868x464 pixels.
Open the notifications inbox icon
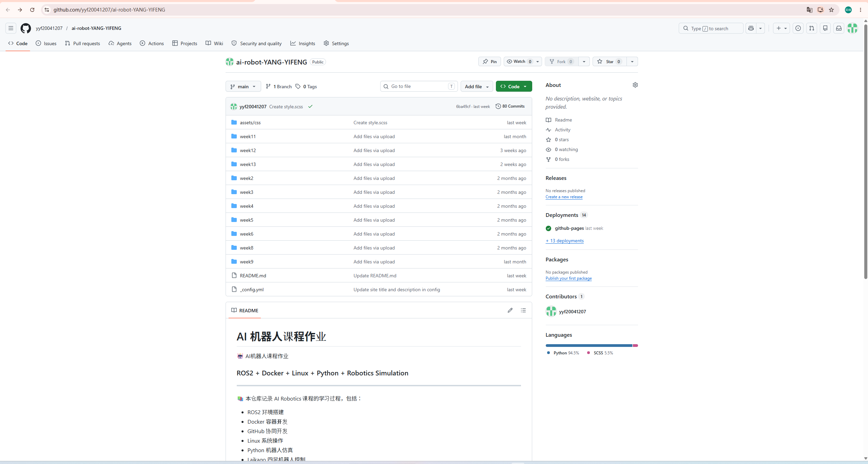pyautogui.click(x=839, y=28)
